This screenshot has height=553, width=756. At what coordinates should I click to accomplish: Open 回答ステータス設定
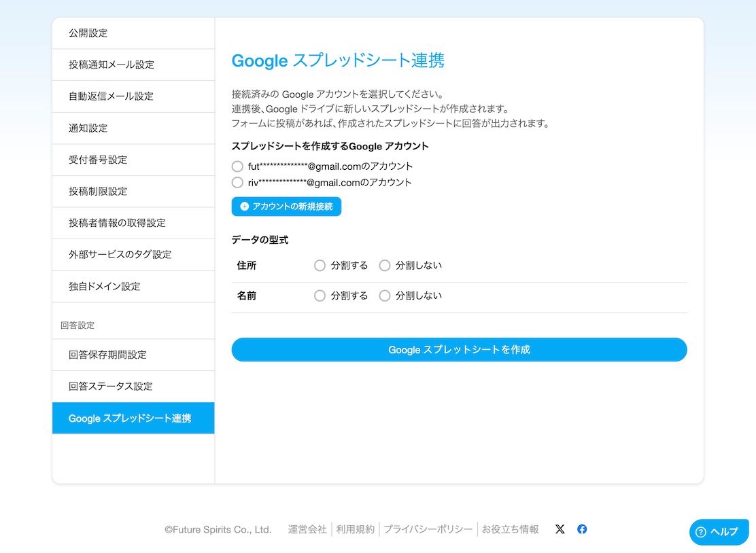[133, 387]
